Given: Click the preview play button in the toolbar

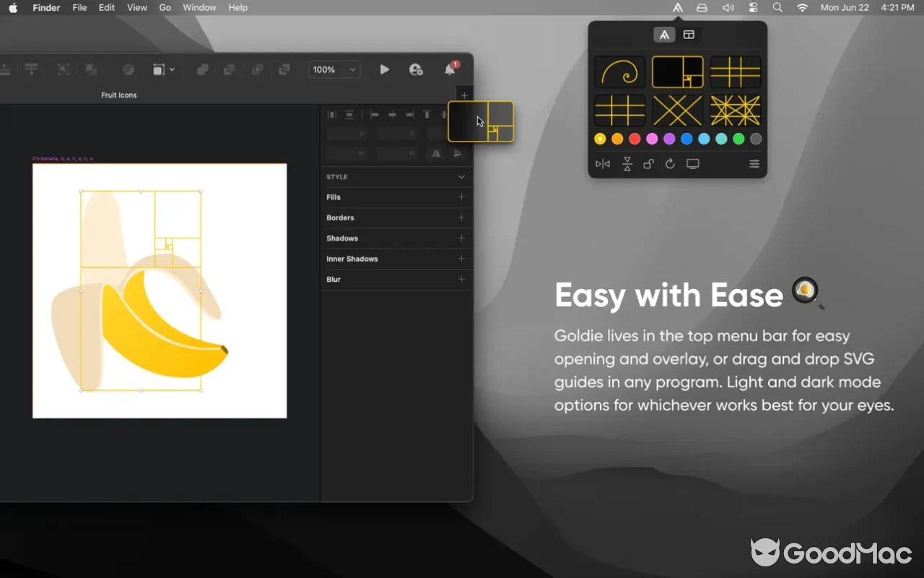Looking at the screenshot, I should [384, 69].
